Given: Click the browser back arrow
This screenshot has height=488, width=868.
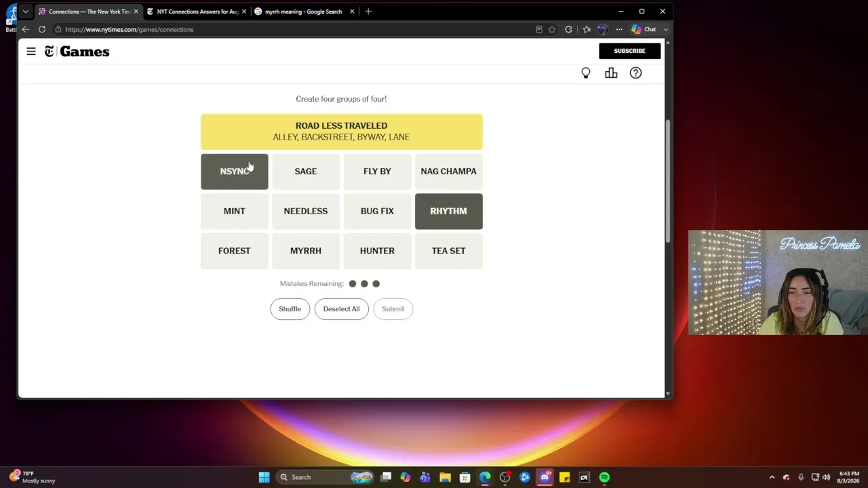Looking at the screenshot, I should pos(26,29).
